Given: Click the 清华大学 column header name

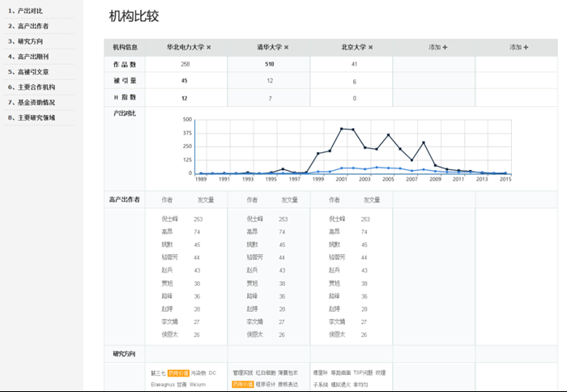Looking at the screenshot, I should click(270, 47).
